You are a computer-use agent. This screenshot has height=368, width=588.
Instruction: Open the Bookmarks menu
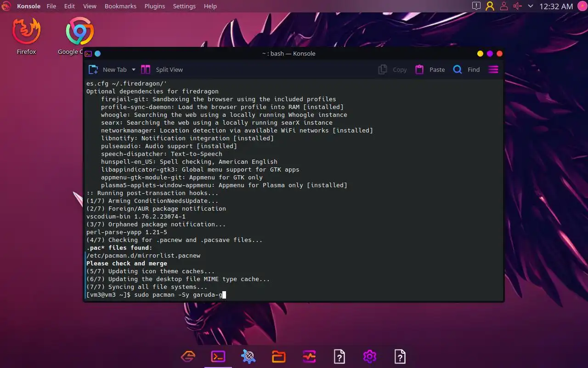[120, 6]
